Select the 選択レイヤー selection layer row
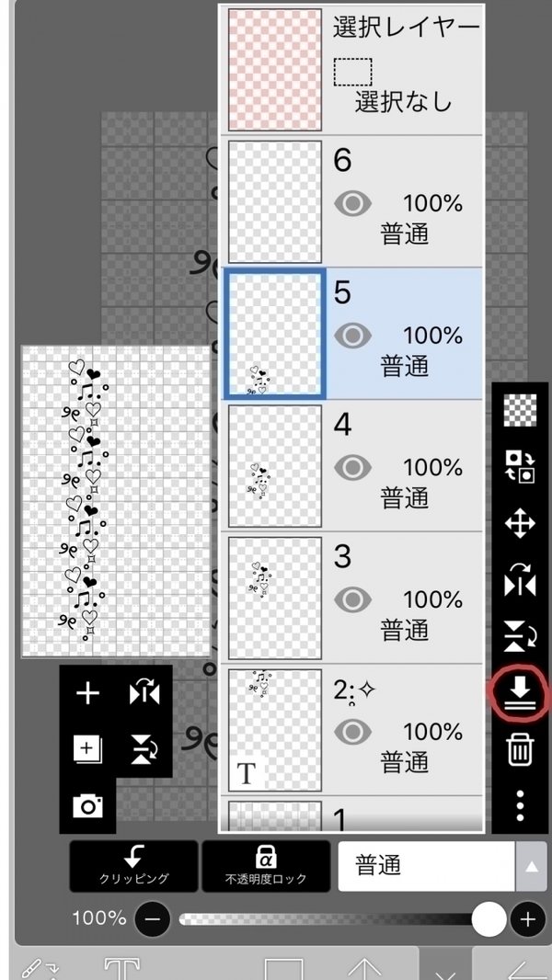The height and width of the screenshot is (980, 552). pyautogui.click(x=353, y=69)
